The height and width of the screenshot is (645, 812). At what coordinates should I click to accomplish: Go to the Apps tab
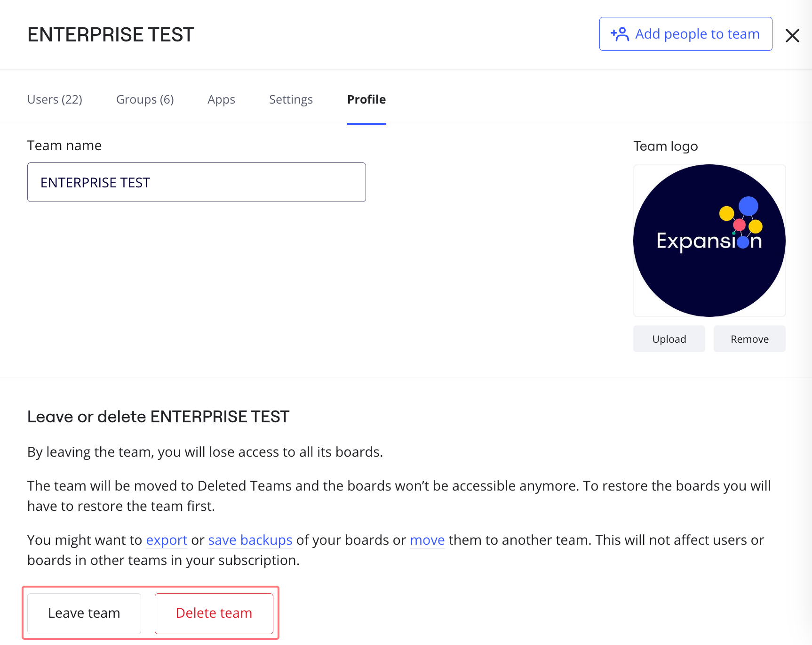click(x=221, y=99)
